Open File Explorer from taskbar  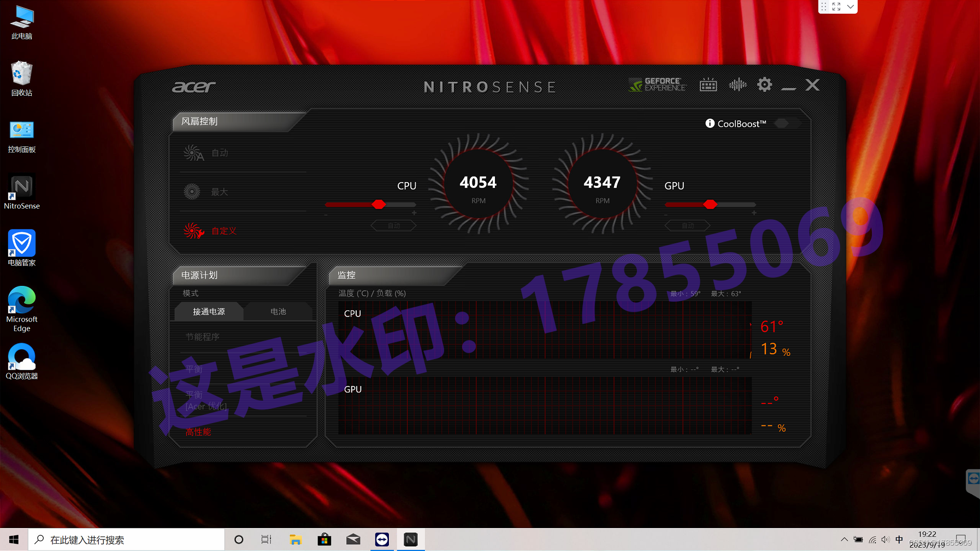(x=296, y=540)
